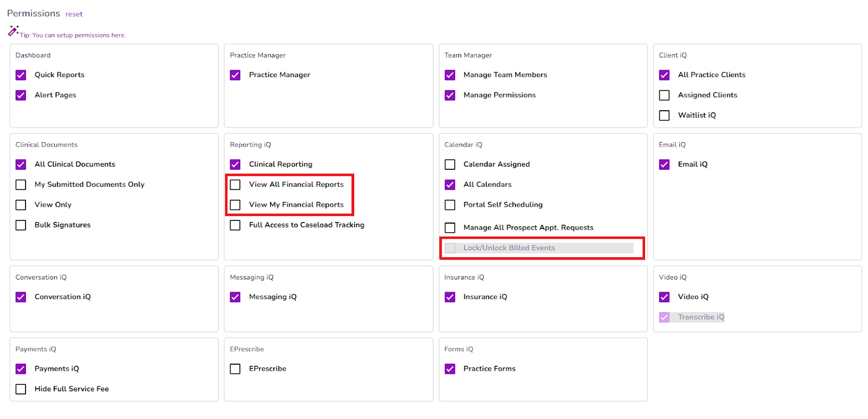Click the Forms iQ section title
This screenshot has width=868, height=419.
(x=458, y=350)
